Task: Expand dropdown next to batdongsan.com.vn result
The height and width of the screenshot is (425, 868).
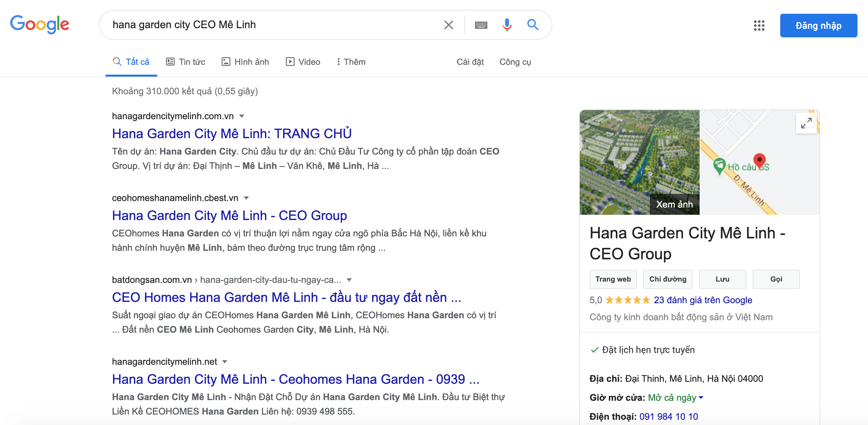Action: (x=349, y=280)
